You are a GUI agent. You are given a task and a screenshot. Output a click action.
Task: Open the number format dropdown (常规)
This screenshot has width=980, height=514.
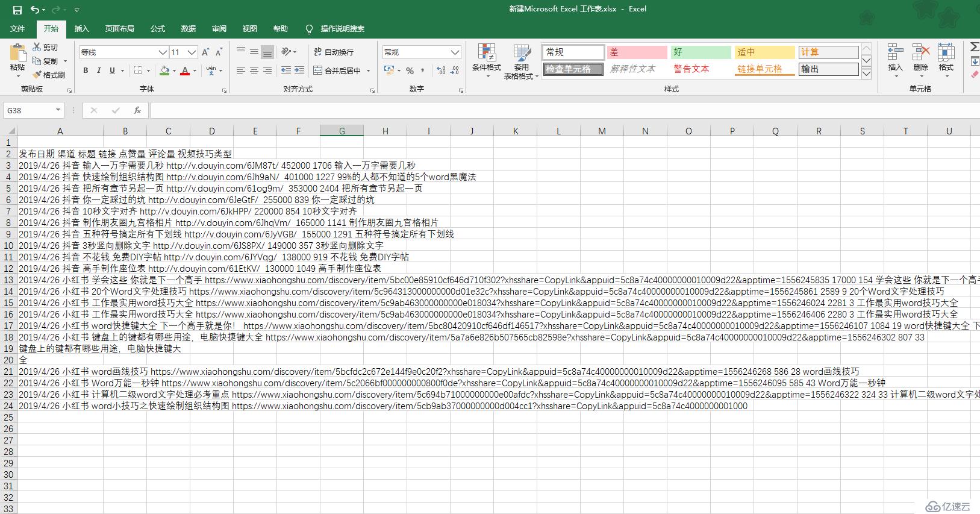pos(455,52)
